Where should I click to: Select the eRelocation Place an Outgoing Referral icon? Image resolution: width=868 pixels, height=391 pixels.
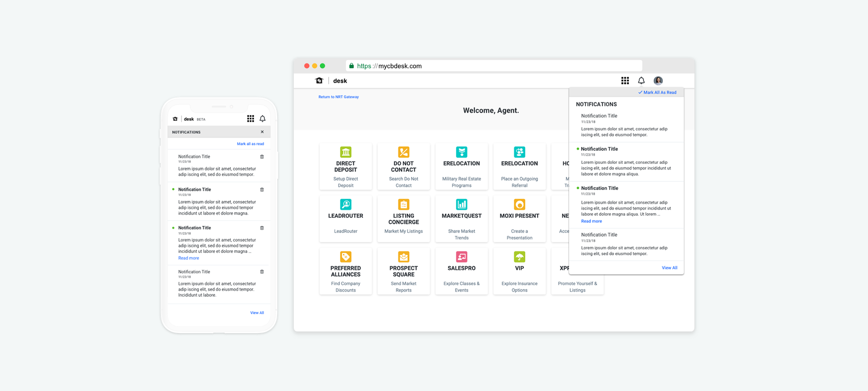point(519,152)
